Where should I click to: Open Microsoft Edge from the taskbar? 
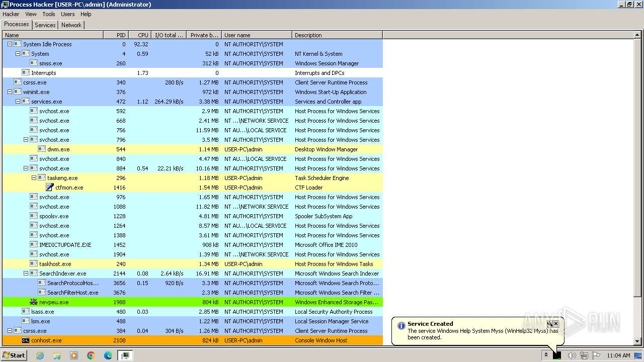click(108, 355)
